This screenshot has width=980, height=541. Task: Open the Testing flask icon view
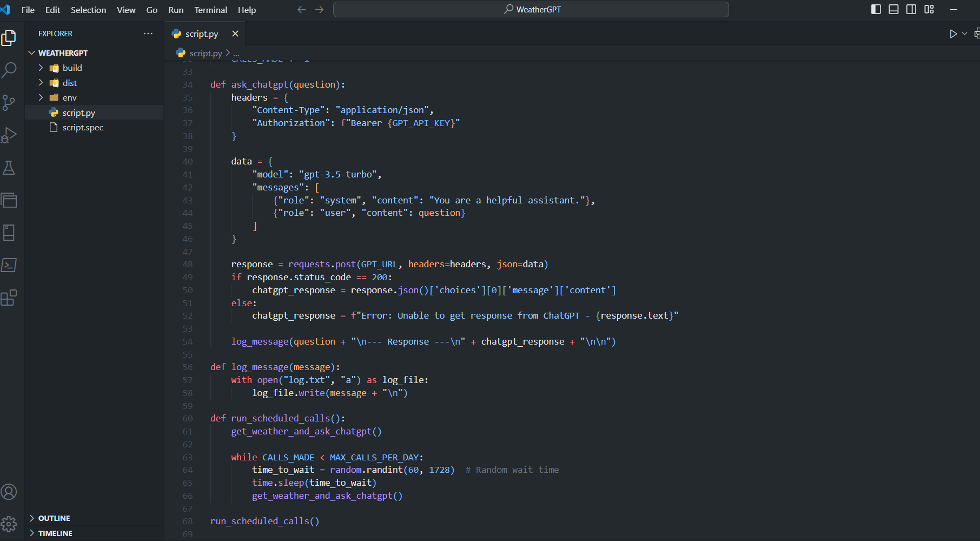tap(9, 168)
